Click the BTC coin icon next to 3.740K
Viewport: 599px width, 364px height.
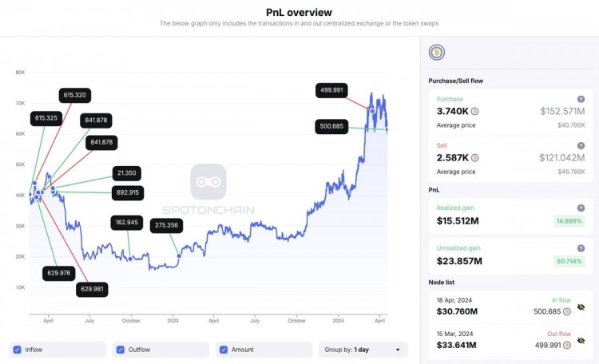474,112
